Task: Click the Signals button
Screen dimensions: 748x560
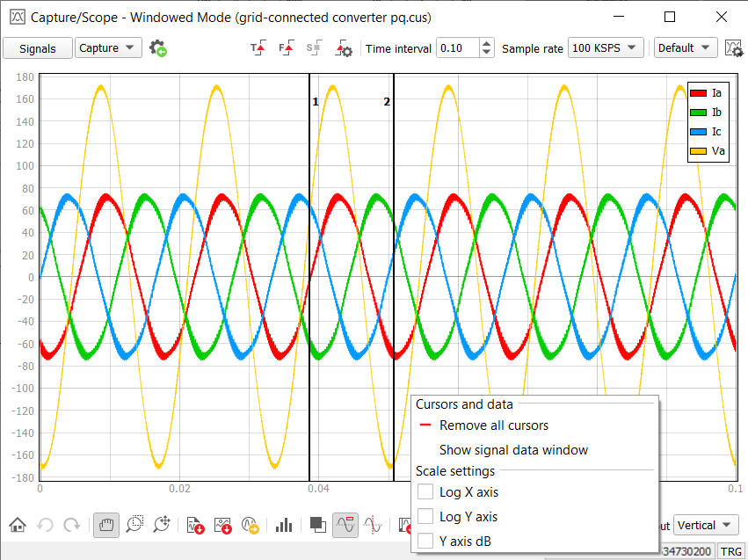Action: click(x=37, y=48)
